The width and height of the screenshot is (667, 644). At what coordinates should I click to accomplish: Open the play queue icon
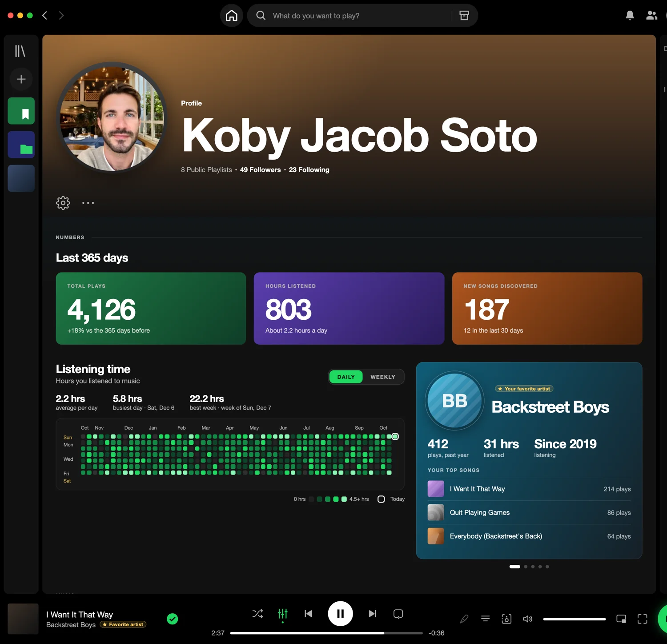click(486, 619)
